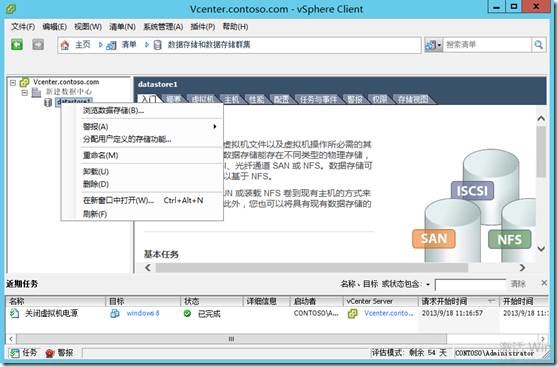Image resolution: width=558 pixels, height=367 pixels.
Task: Click the VM icon beside windows 8
Action: 115,314
